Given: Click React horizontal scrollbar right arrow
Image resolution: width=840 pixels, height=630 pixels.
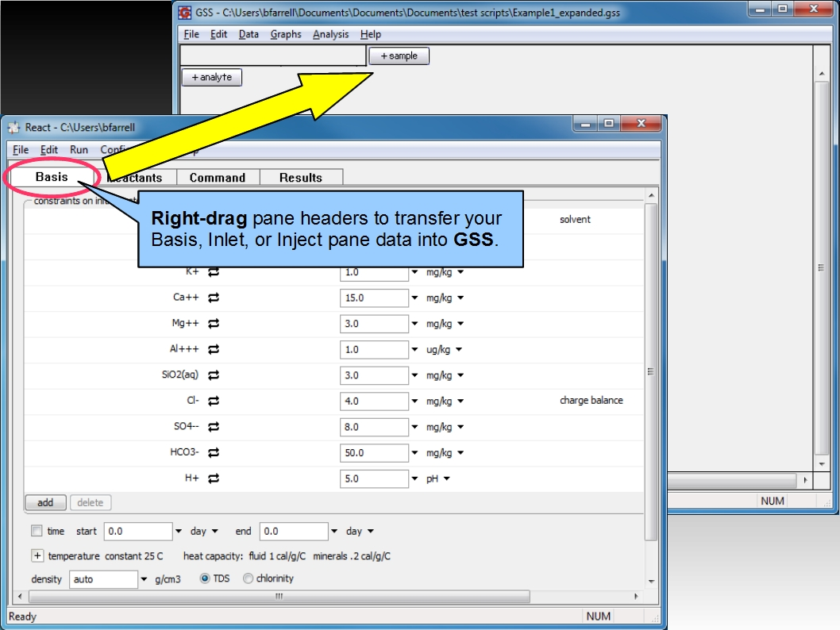Looking at the screenshot, I should [636, 597].
